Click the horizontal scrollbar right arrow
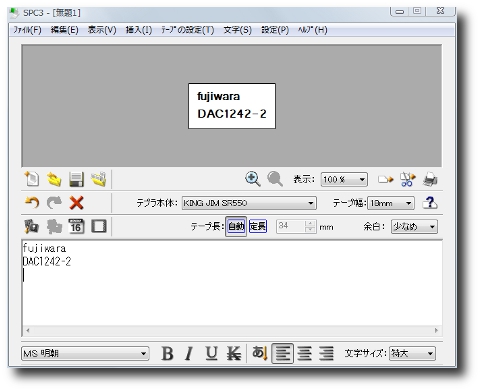480x391 pixels. pos(436,330)
